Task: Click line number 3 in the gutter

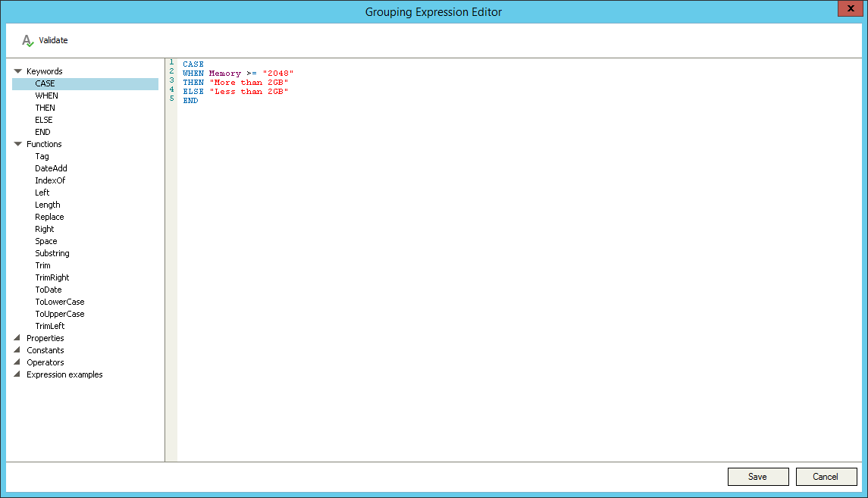Action: 171,80
